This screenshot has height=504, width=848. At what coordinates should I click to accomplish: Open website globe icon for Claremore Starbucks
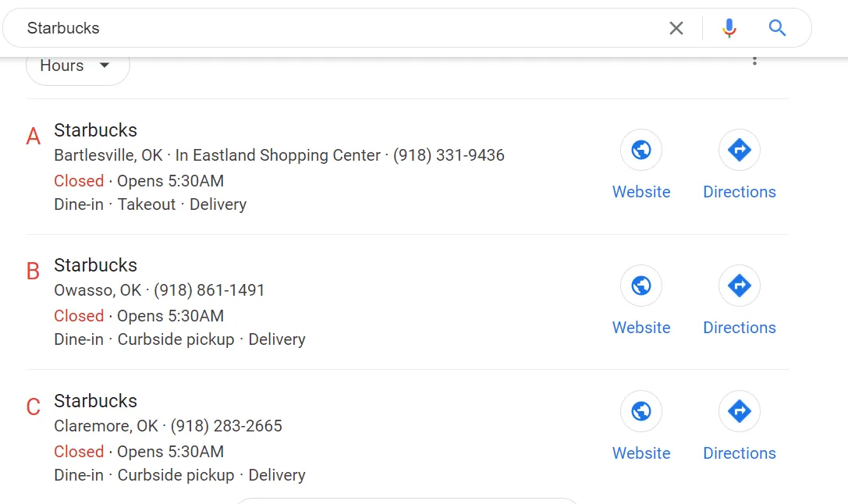tap(641, 411)
